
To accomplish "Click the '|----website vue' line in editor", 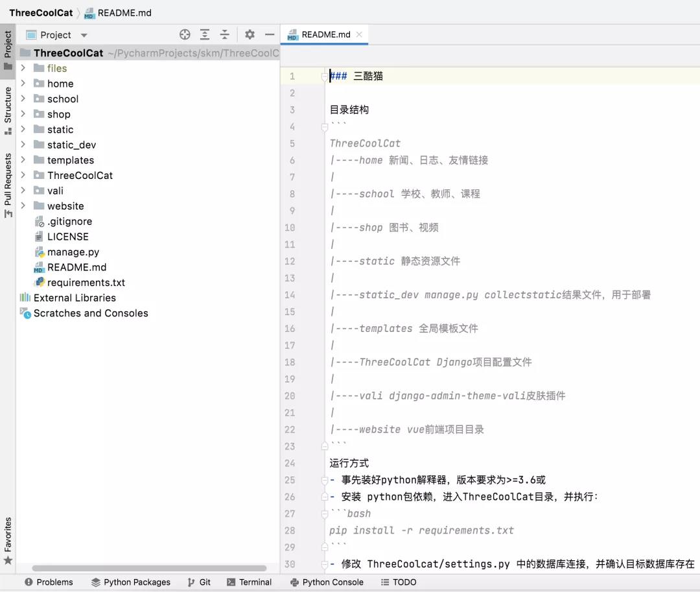I will tap(406, 429).
